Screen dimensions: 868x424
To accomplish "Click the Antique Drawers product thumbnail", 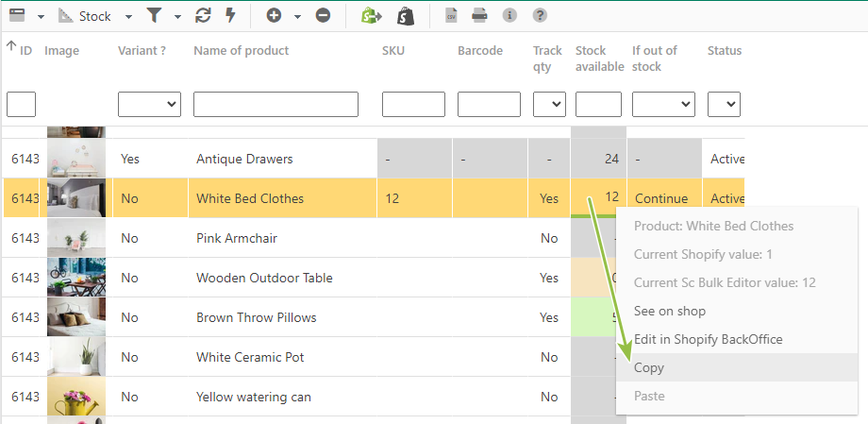I will click(x=76, y=159).
